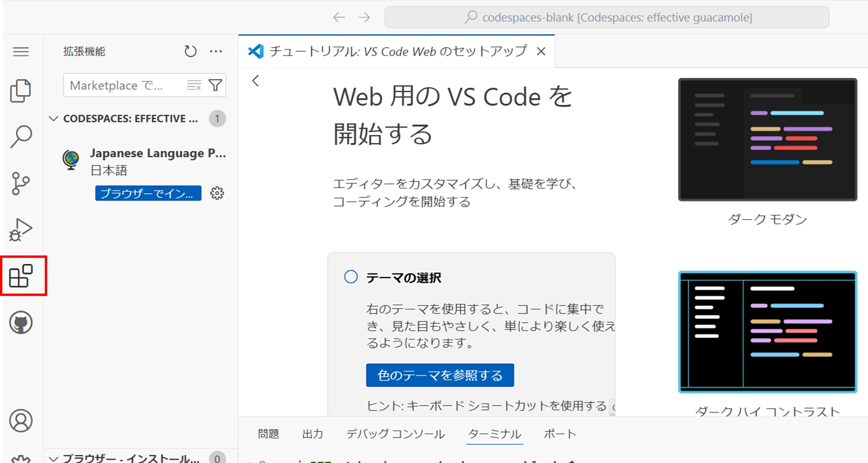This screenshot has width=868, height=463.
Task: Open the GitHub view in activity bar
Action: click(x=21, y=323)
